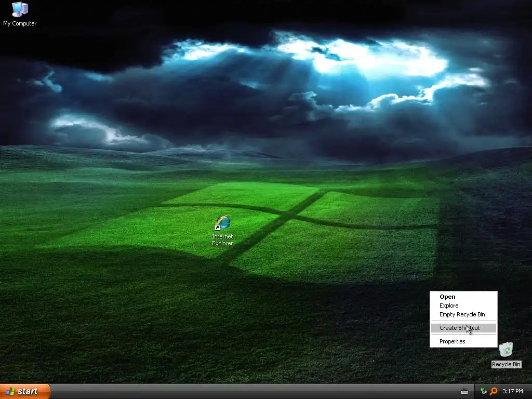Image resolution: width=532 pixels, height=399 pixels.
Task: Select Empty Recycle Bin menu entry
Action: (463, 314)
